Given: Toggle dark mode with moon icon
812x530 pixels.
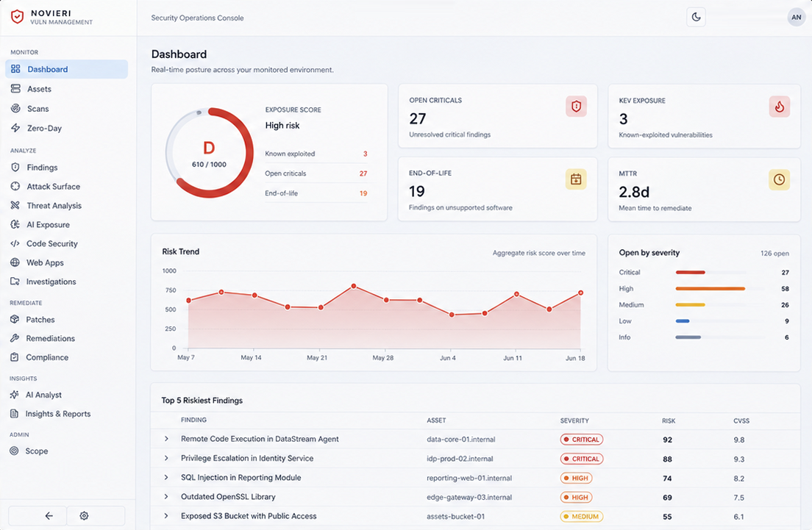Looking at the screenshot, I should tap(696, 17).
